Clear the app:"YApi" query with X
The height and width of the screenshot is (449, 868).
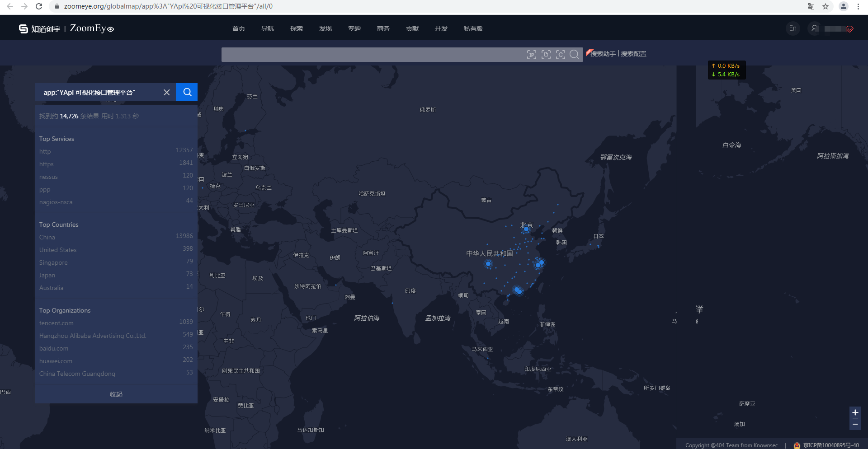167,92
